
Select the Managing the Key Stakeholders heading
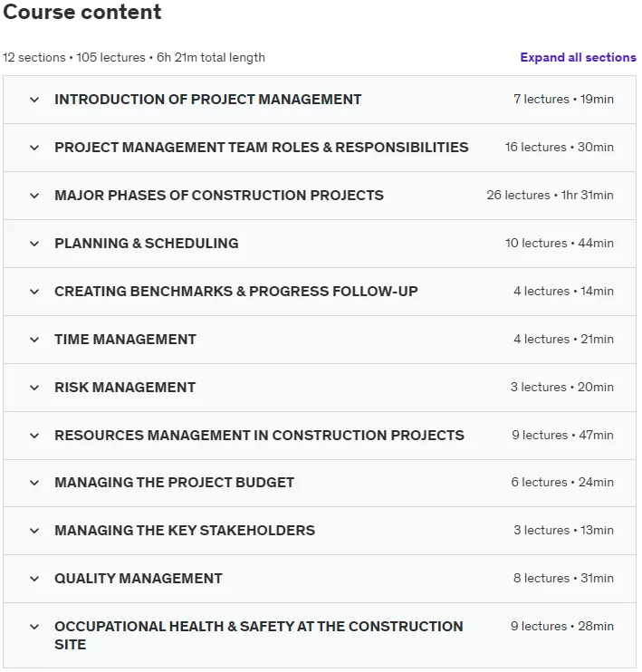(185, 531)
